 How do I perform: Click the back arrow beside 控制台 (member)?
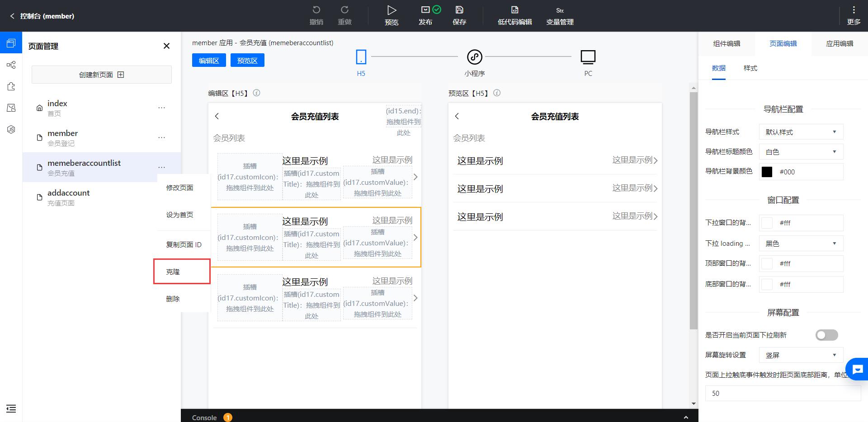12,16
